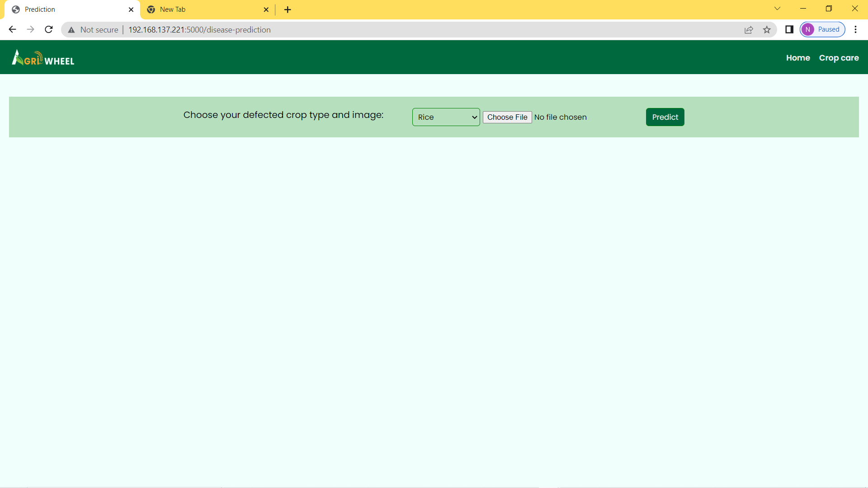Expand the Rice crop type dropdown
Image resolution: width=868 pixels, height=488 pixels.
point(446,117)
